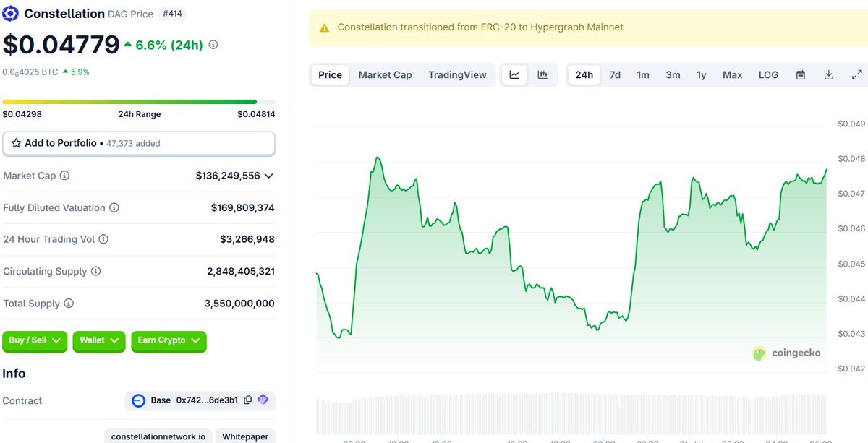868x443 pixels.
Task: Select the 3m time range
Action: [673, 74]
